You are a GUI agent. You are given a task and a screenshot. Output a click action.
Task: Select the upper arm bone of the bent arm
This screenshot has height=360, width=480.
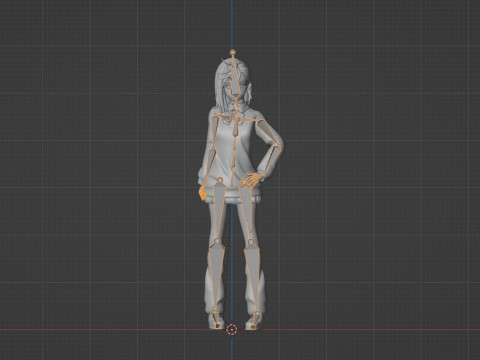tap(267, 132)
